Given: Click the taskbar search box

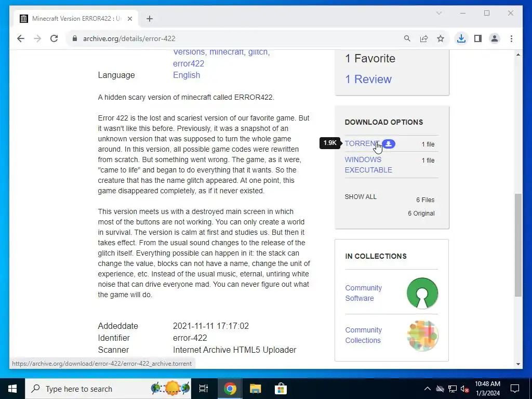Looking at the screenshot, I should [x=109, y=389].
